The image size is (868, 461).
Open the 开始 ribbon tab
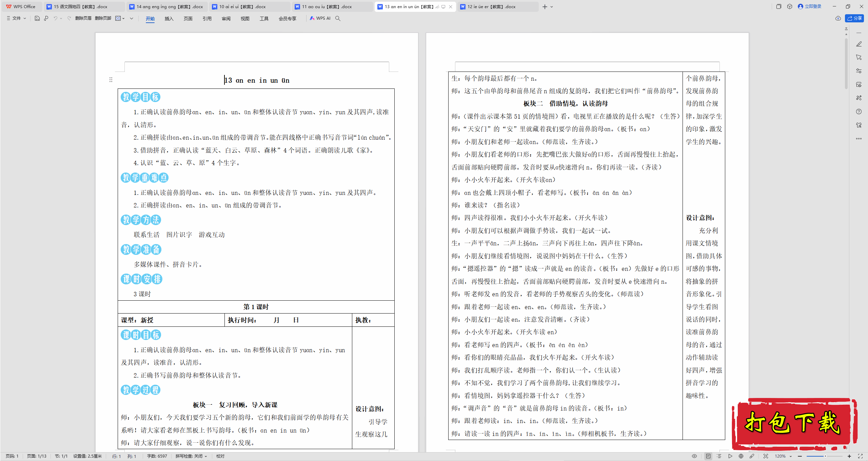point(150,19)
